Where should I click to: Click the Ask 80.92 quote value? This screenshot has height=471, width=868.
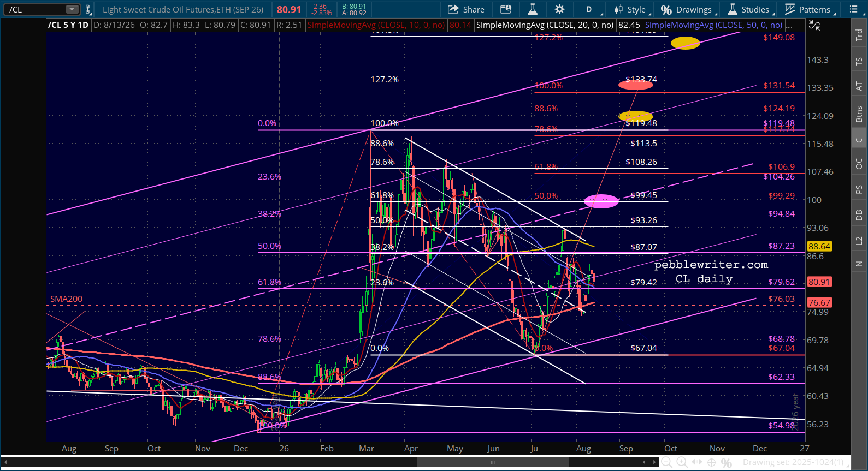tap(354, 13)
